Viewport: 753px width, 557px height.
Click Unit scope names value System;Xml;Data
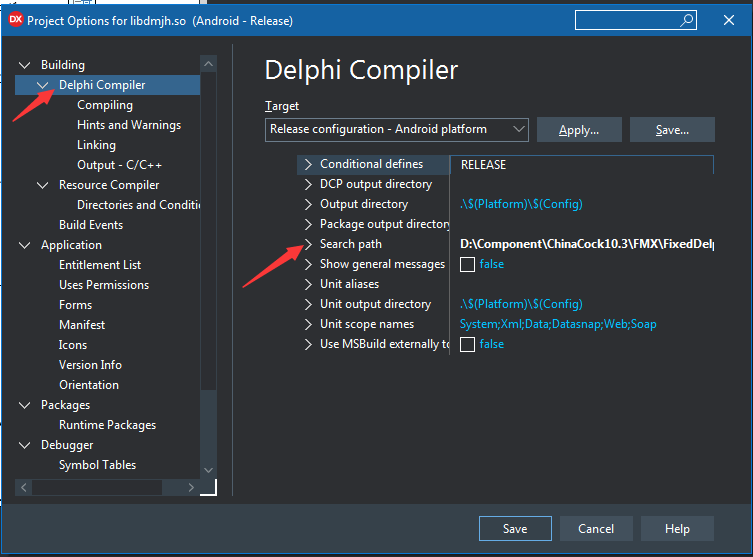(x=558, y=325)
